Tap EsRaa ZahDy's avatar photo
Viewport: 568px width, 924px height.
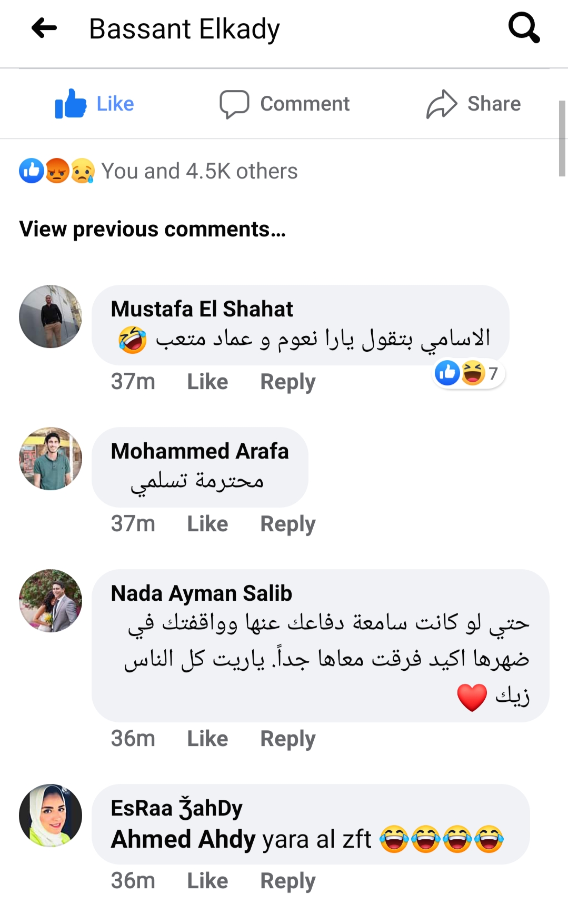51,816
